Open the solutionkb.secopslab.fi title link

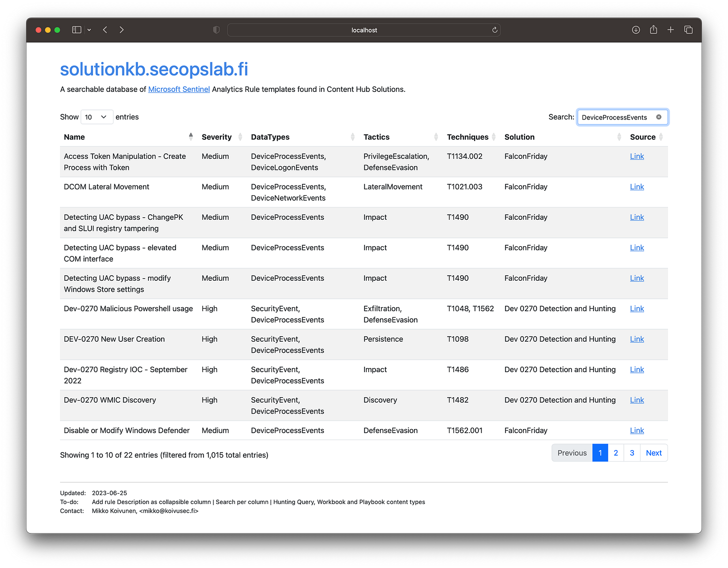click(154, 69)
